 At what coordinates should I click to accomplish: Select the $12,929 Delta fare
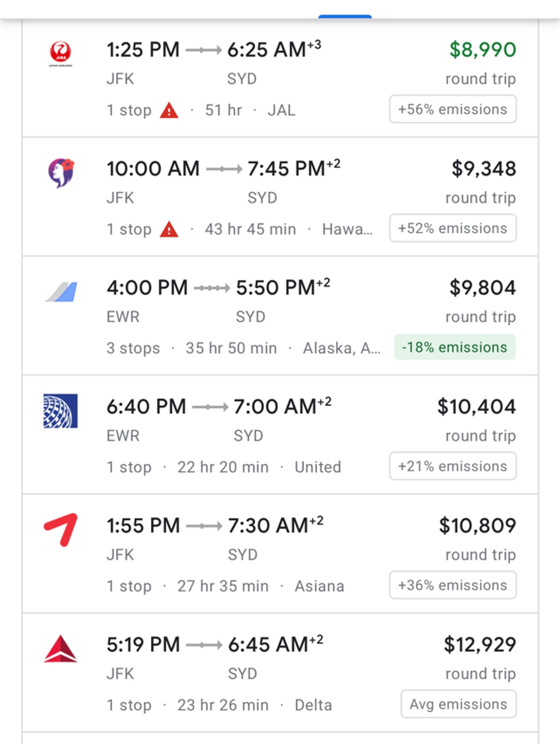pyautogui.click(x=480, y=645)
